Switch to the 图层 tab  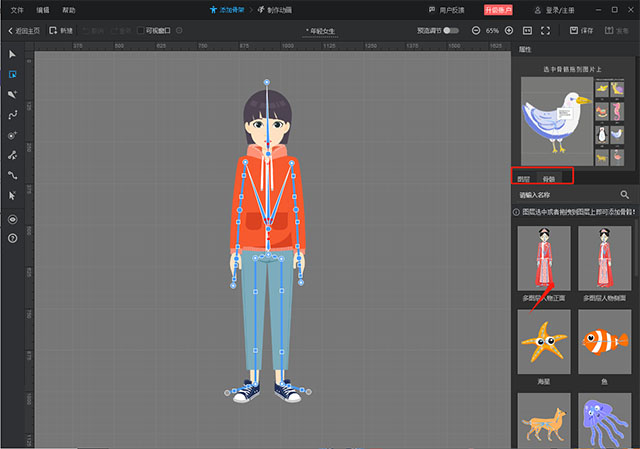(x=524, y=178)
